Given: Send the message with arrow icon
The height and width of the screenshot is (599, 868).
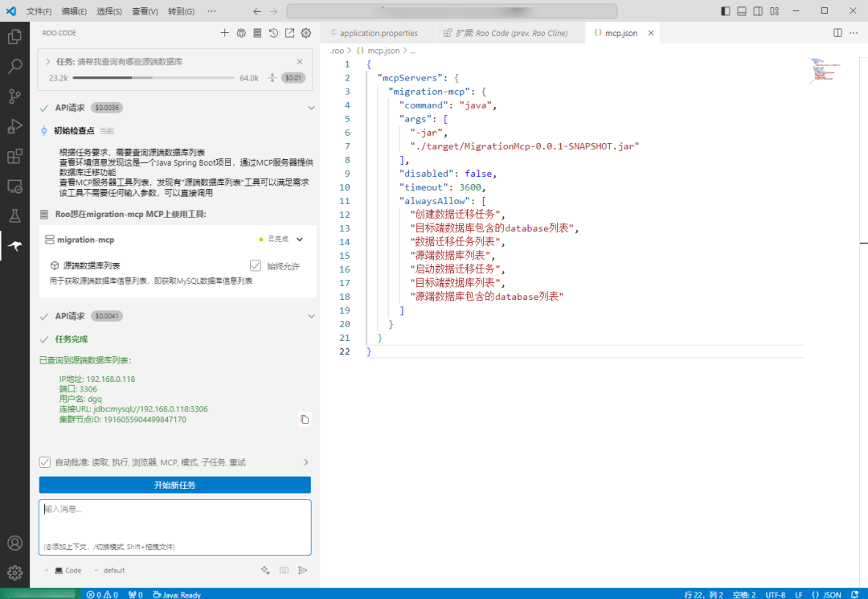Looking at the screenshot, I should (x=303, y=570).
